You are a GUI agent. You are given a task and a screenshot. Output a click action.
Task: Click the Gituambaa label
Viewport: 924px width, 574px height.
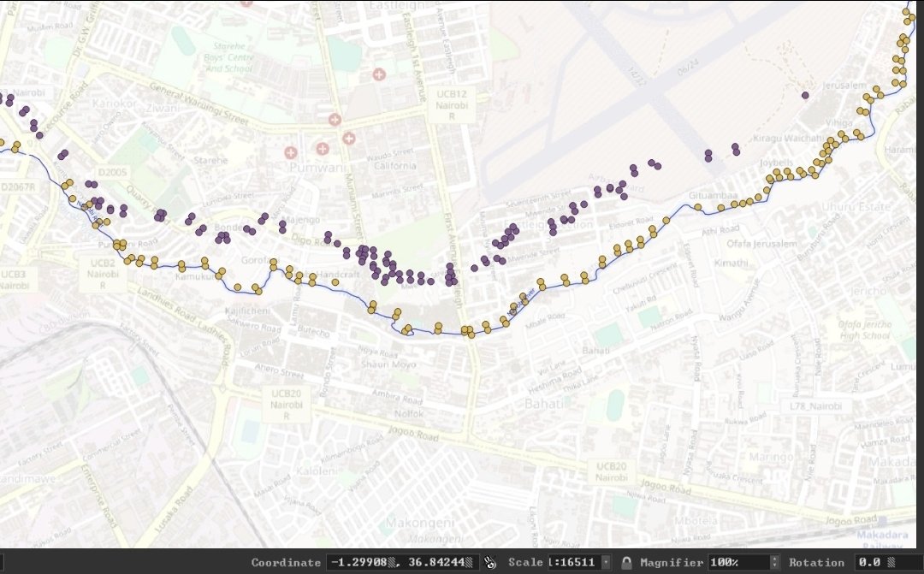click(713, 195)
